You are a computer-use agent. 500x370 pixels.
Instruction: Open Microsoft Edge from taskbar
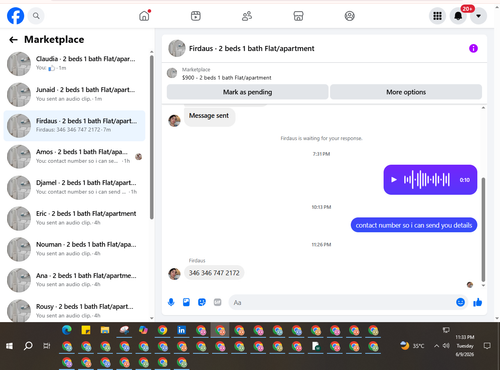click(67, 330)
